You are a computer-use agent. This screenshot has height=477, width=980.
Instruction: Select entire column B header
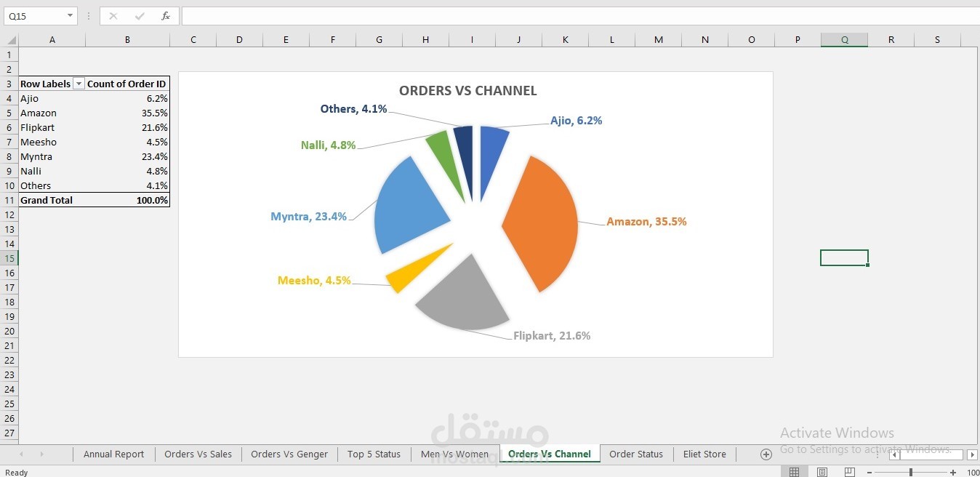(127, 40)
